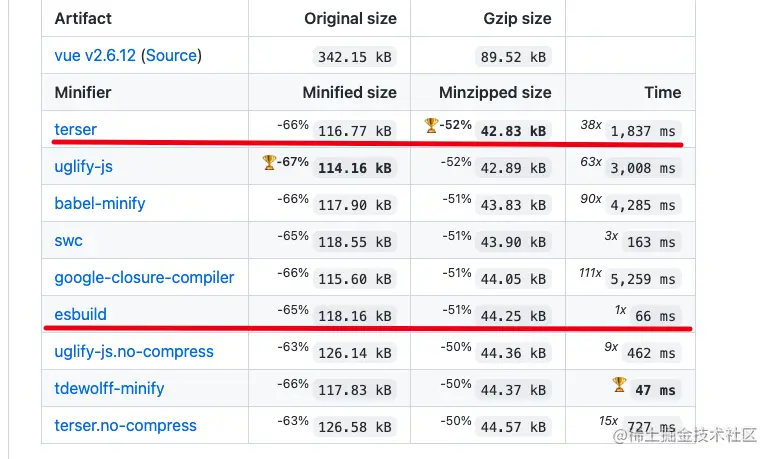Open the Source link
The image size is (772, 459).
(171, 56)
